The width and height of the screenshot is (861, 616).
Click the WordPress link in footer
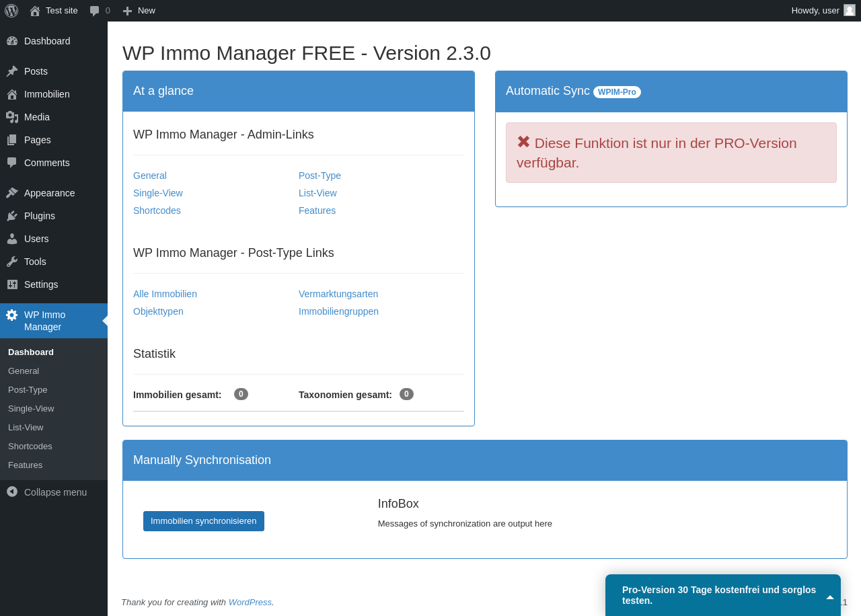coord(250,602)
